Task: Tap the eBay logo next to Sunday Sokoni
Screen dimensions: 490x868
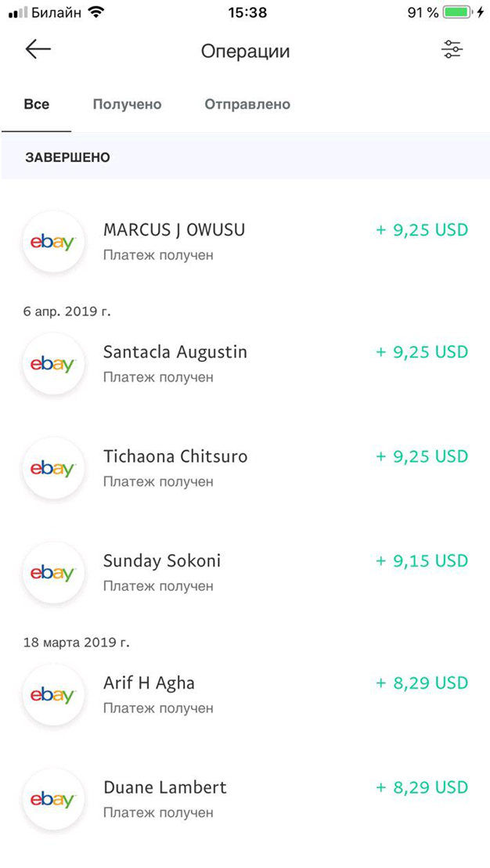Action: tap(53, 572)
